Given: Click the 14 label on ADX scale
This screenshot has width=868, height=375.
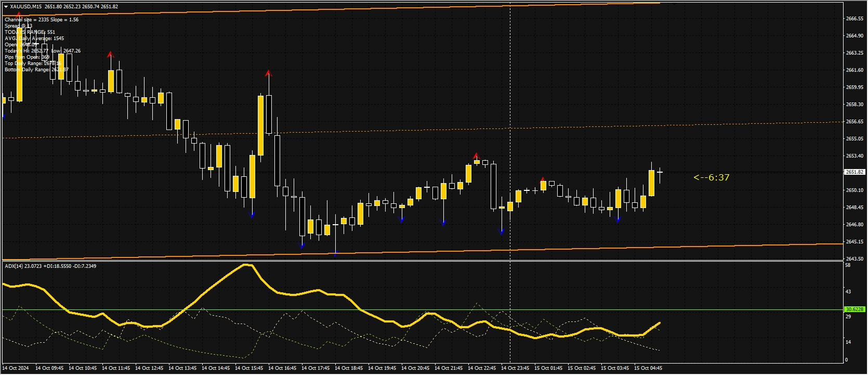Looking at the screenshot, I should coord(848,342).
